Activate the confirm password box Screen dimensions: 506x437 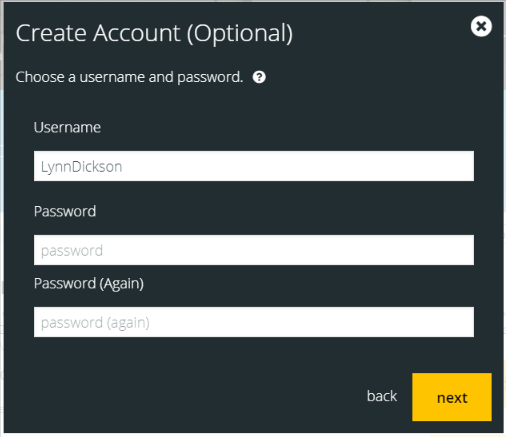[x=254, y=322]
